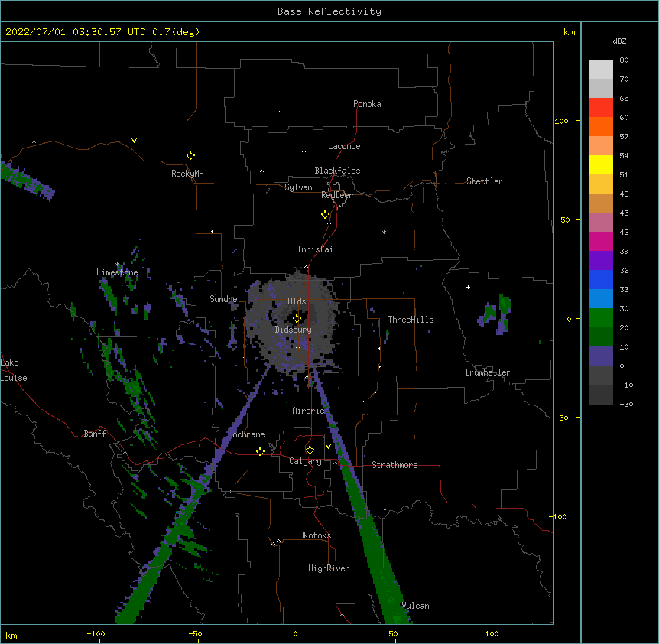Screen dimensions: 659x644
Task: Click the white plus marker north of Drumheller
Action: click(x=468, y=287)
